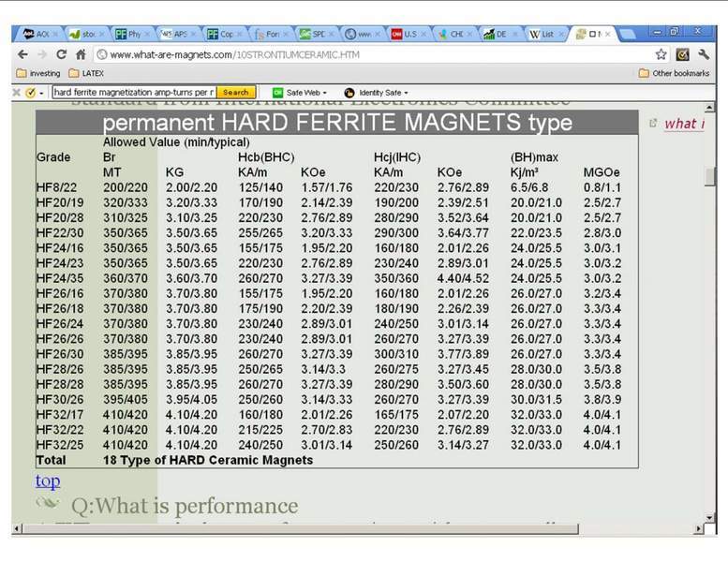The image size is (728, 562).
Task: Click the address bar URL
Action: (x=234, y=54)
